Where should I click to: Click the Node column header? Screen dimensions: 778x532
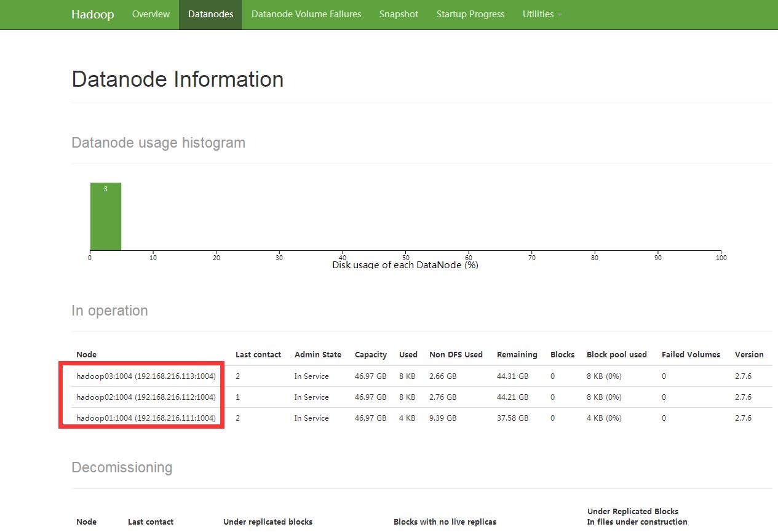pyautogui.click(x=86, y=355)
